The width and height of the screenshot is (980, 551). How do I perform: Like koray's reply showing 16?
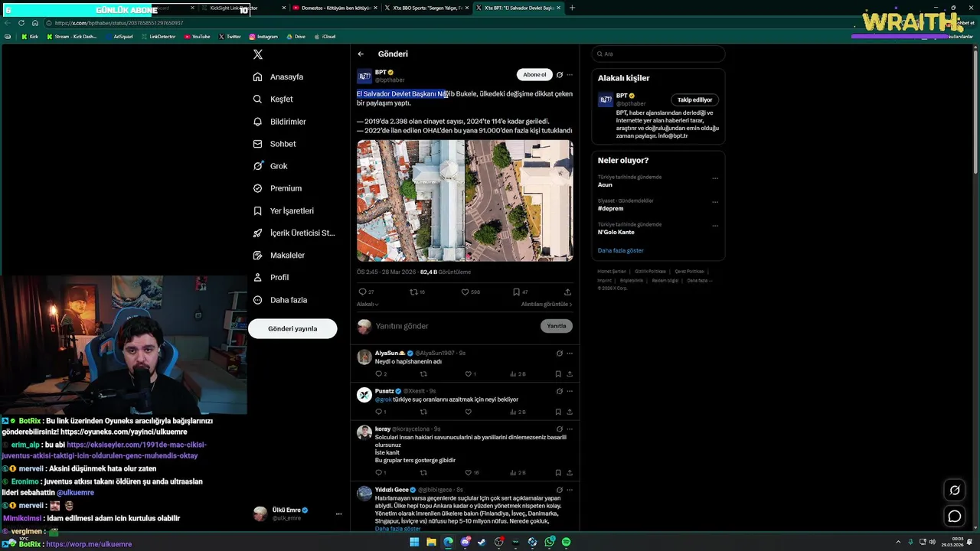pyautogui.click(x=472, y=473)
